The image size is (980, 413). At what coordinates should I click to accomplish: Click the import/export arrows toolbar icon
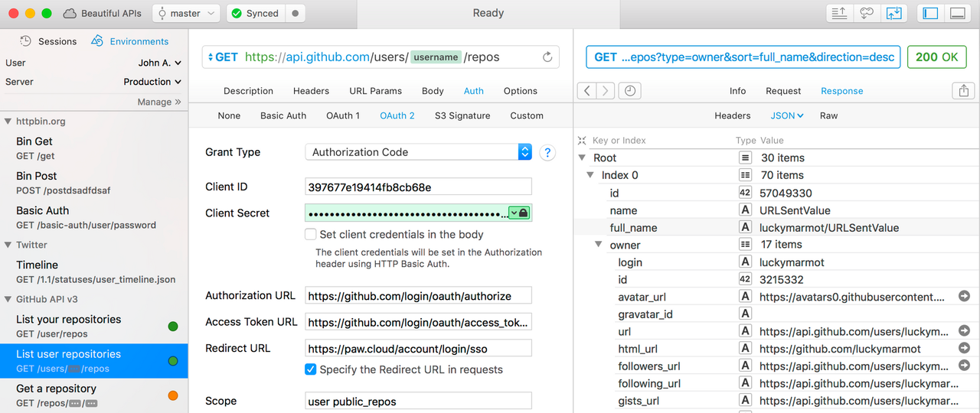[x=893, y=13]
